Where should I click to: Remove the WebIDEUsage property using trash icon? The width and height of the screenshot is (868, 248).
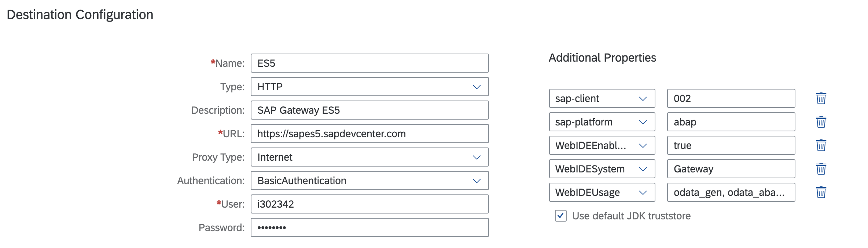click(x=821, y=192)
